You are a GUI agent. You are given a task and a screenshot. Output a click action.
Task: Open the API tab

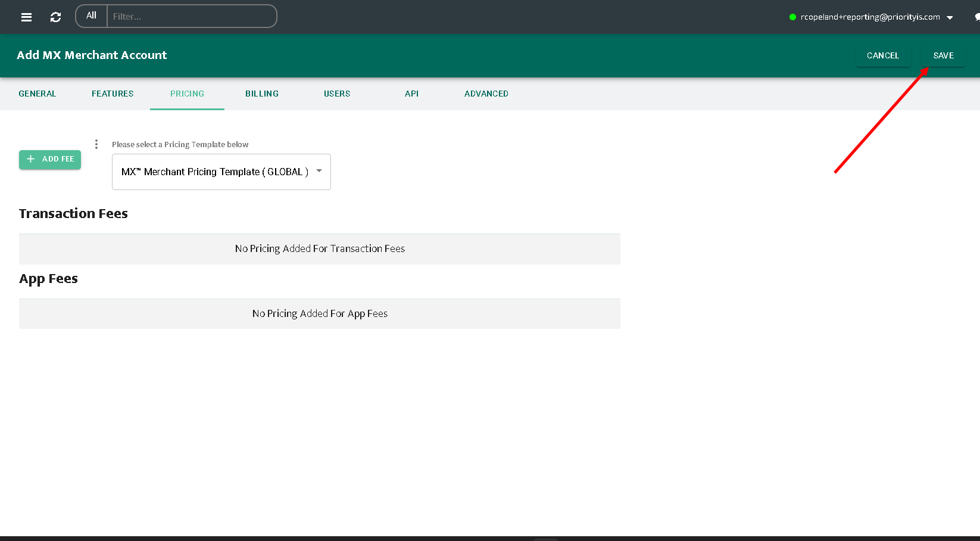(x=411, y=94)
